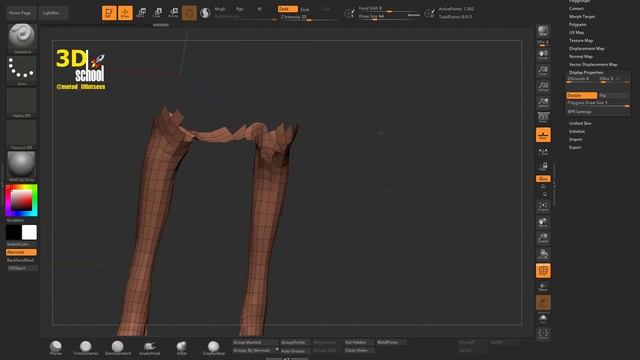The width and height of the screenshot is (640, 360).
Task: Pick a color in the color picker square
Action: 21,200
